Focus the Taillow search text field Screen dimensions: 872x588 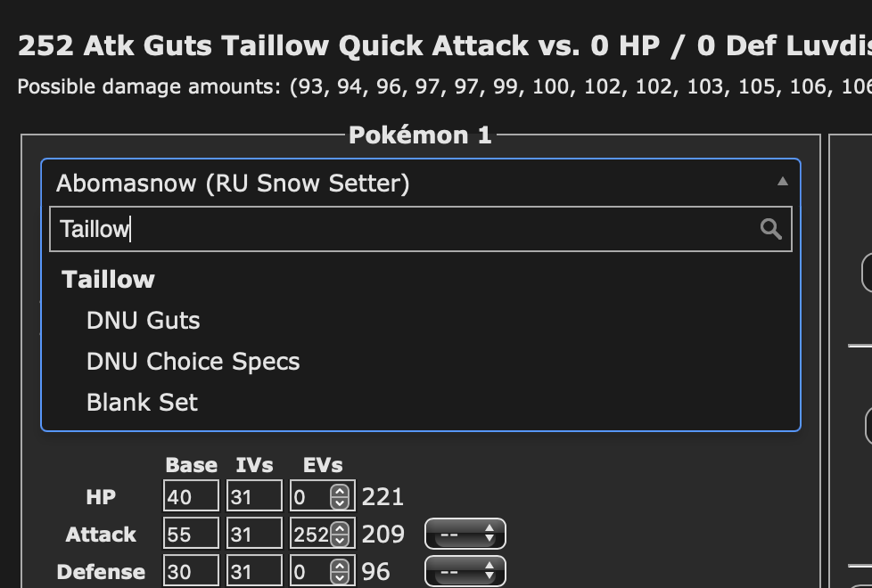[421, 229]
